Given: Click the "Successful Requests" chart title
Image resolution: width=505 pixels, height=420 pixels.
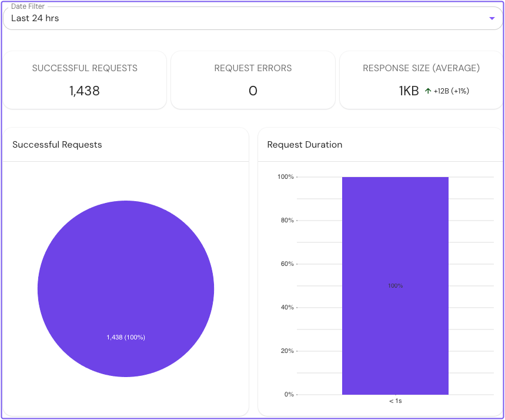Looking at the screenshot, I should coord(57,144).
